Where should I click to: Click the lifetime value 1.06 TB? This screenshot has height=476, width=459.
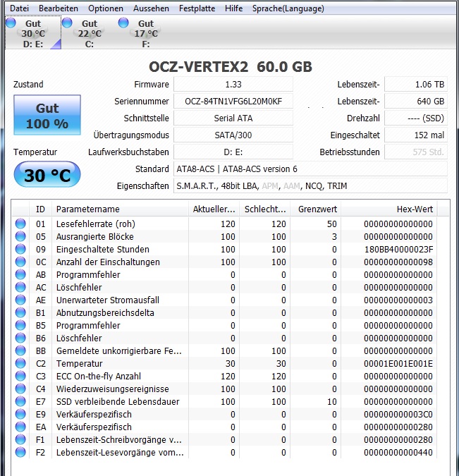(x=416, y=84)
